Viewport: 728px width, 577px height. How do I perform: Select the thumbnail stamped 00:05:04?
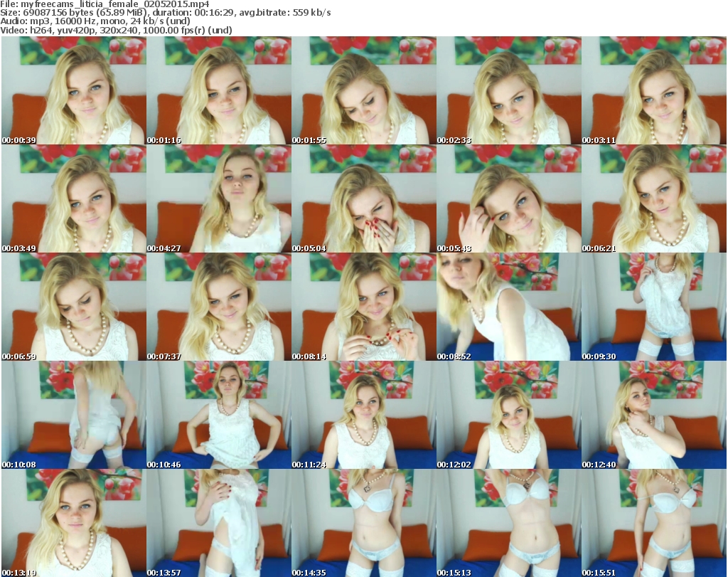click(x=363, y=198)
